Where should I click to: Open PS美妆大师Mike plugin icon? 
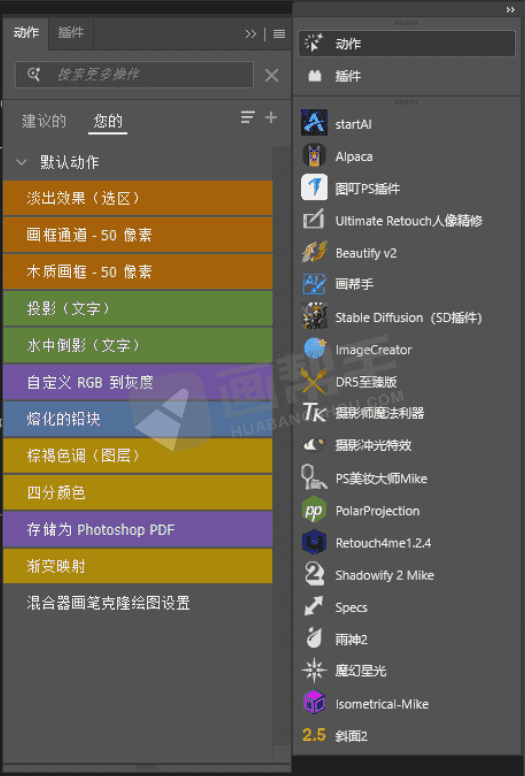point(313,478)
